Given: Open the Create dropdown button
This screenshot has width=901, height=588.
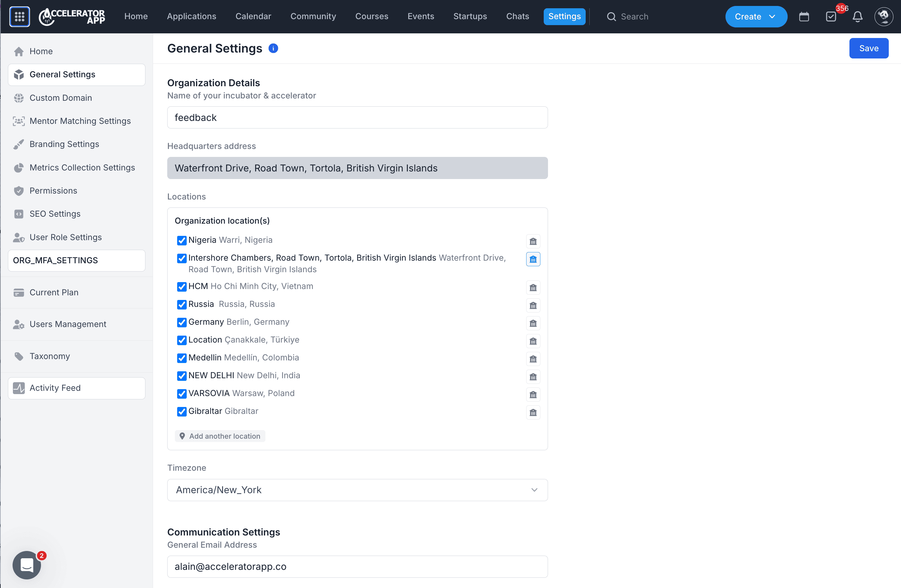Looking at the screenshot, I should click(x=756, y=17).
